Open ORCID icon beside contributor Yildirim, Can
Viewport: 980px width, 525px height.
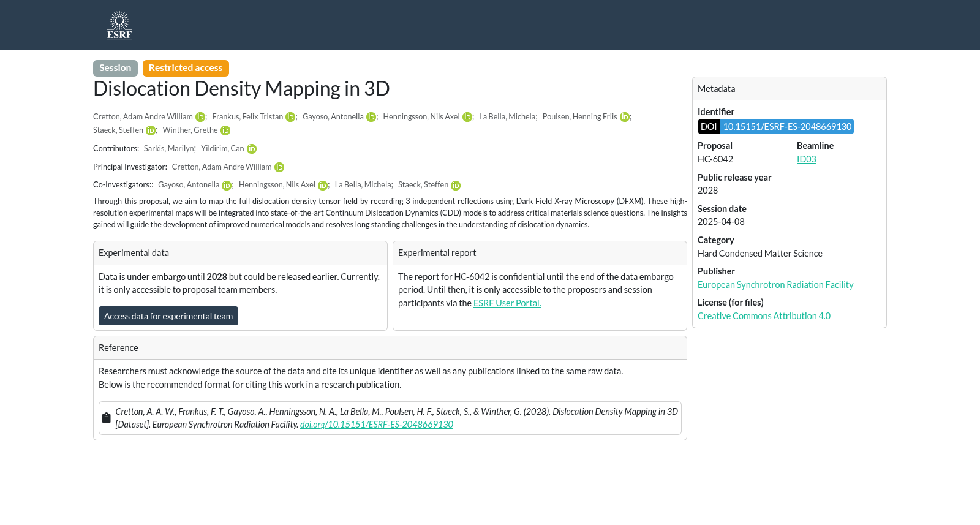252,149
